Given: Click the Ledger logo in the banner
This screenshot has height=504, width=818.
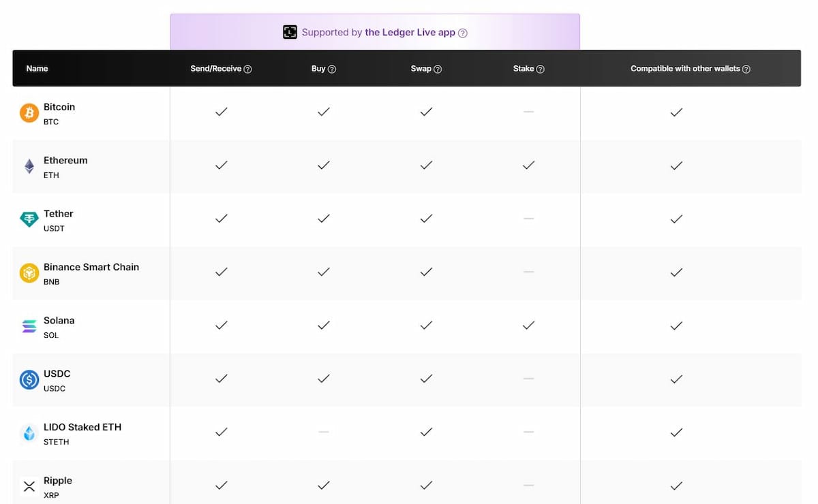Looking at the screenshot, I should pos(290,31).
